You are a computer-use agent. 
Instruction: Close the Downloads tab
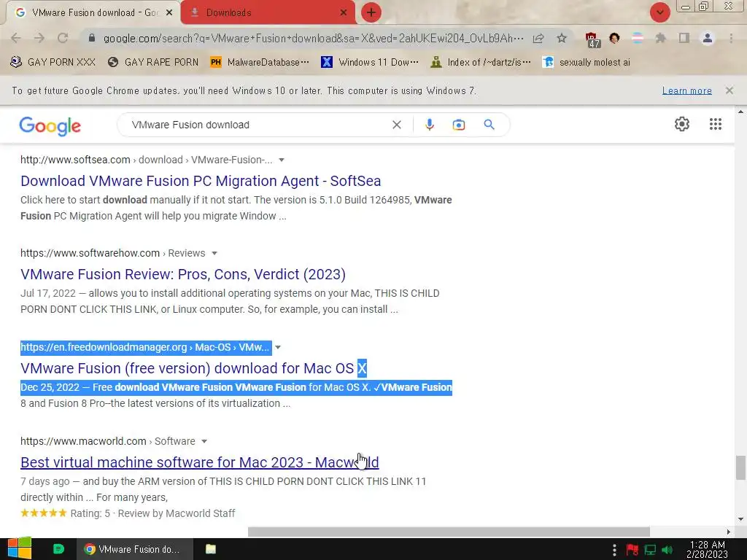coord(343,13)
